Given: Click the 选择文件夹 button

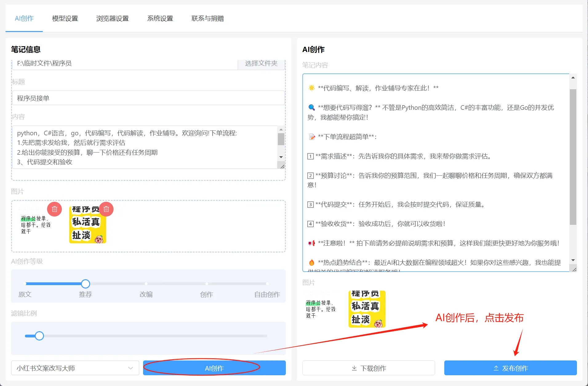Looking at the screenshot, I should (x=261, y=63).
